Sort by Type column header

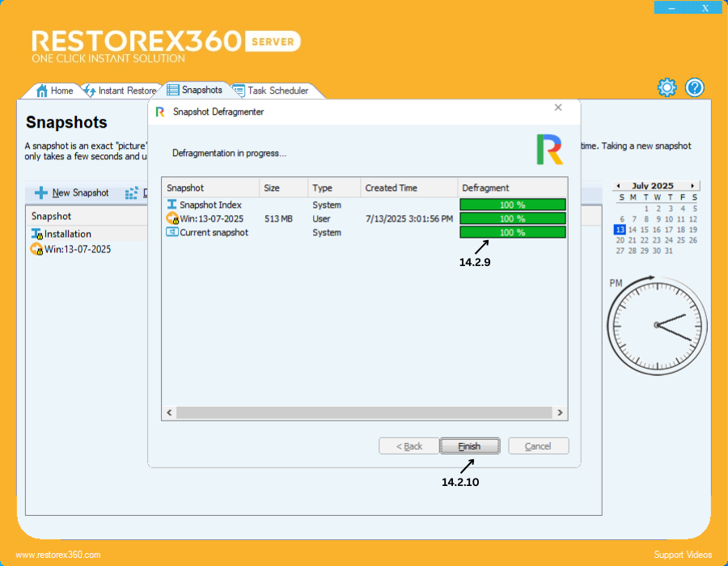pyautogui.click(x=334, y=188)
